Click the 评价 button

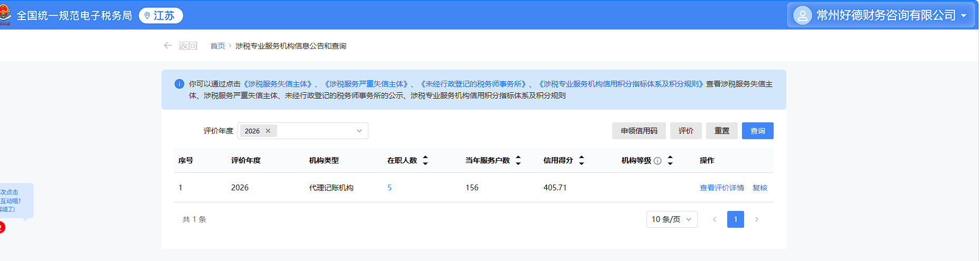(686, 131)
